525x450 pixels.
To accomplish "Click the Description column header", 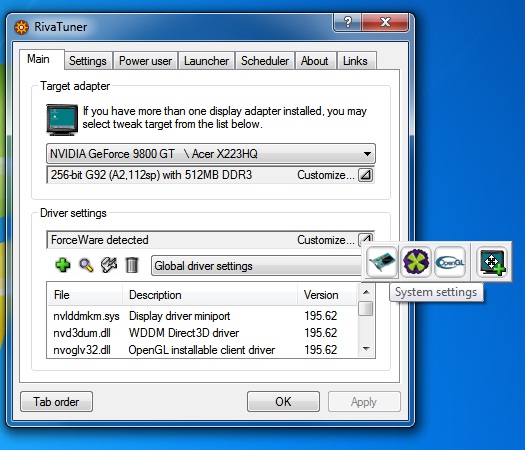I will (210, 295).
